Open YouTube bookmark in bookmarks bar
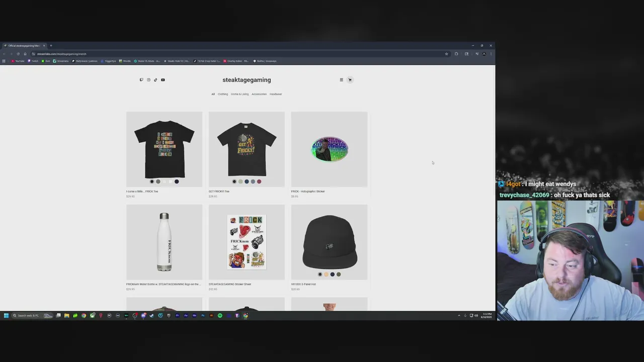The image size is (644, 362). (18, 61)
